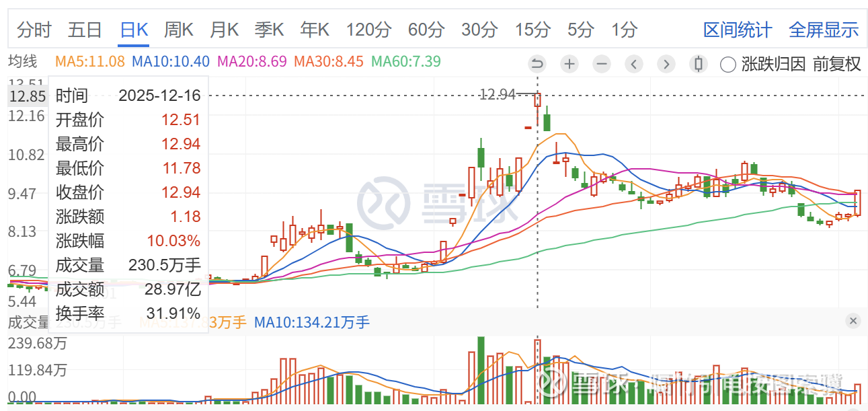Click the 换手率 31.91% value
Image resolution: width=868 pixels, height=411 pixels.
(x=173, y=313)
